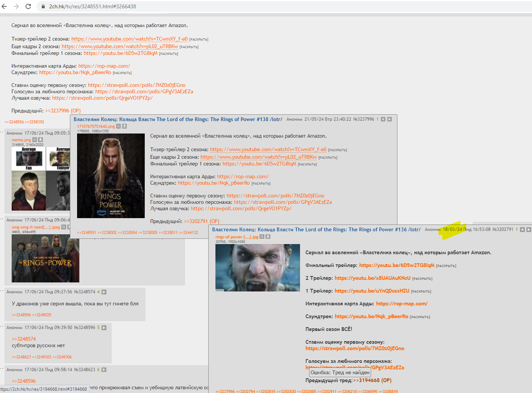Expand the pL02_uTRBKw video in the #138 preview
This screenshot has width=532, height=393.
tap(328, 158)
